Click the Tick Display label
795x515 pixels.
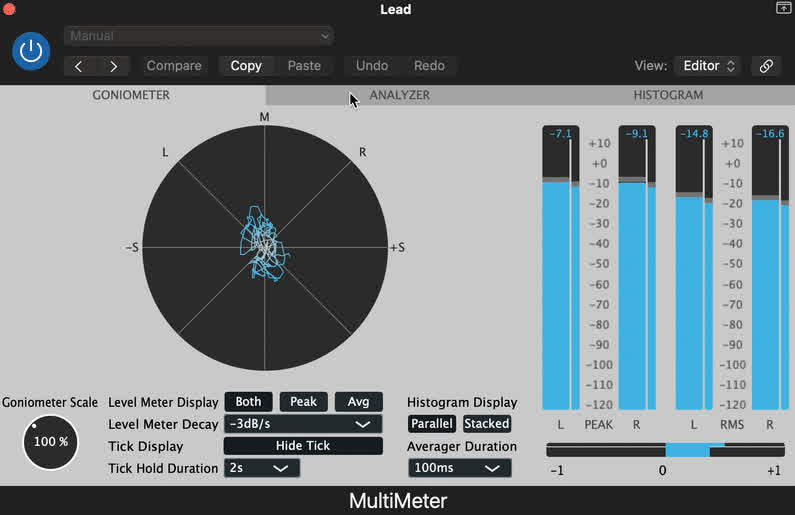click(x=146, y=447)
